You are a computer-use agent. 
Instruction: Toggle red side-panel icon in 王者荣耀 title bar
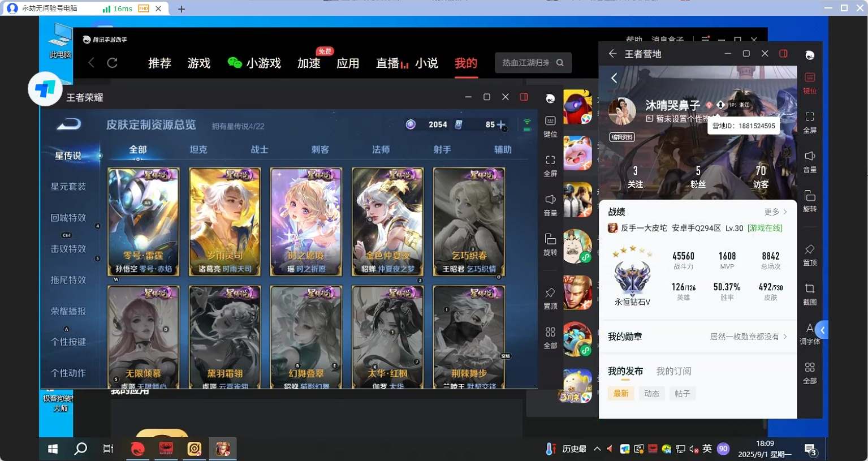(524, 97)
